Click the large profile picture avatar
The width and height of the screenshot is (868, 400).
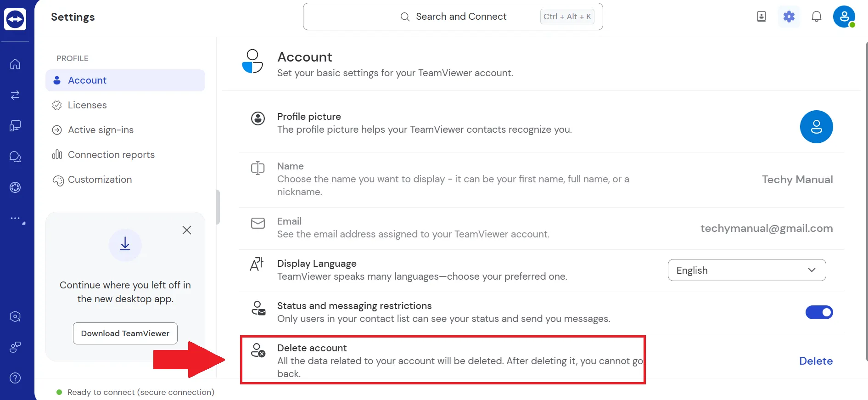click(817, 127)
